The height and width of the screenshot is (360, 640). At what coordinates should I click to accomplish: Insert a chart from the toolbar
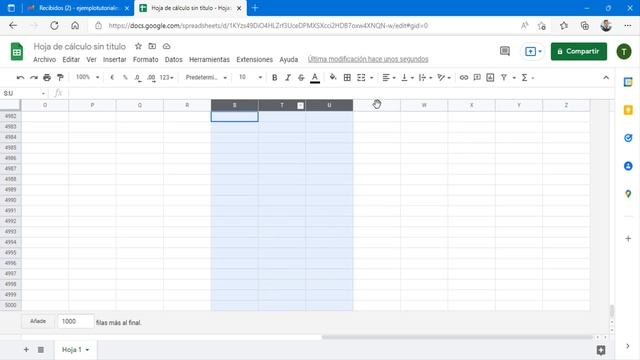tap(490, 78)
